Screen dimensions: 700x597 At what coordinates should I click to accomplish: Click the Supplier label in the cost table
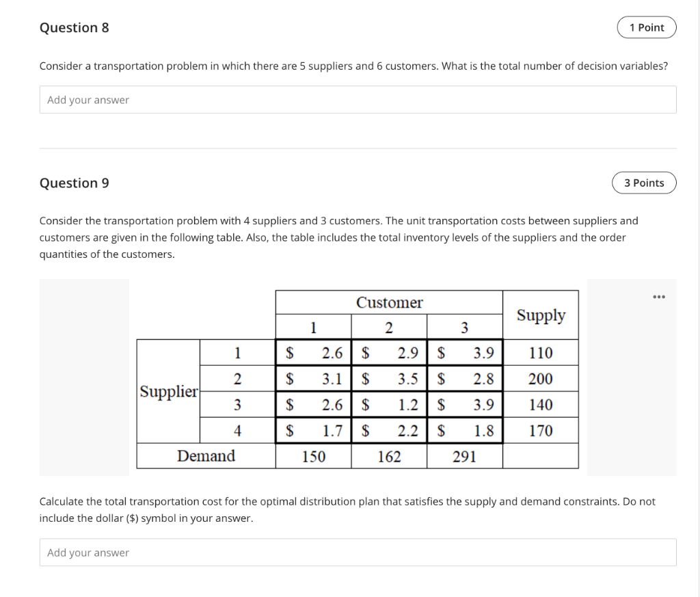pyautogui.click(x=167, y=392)
